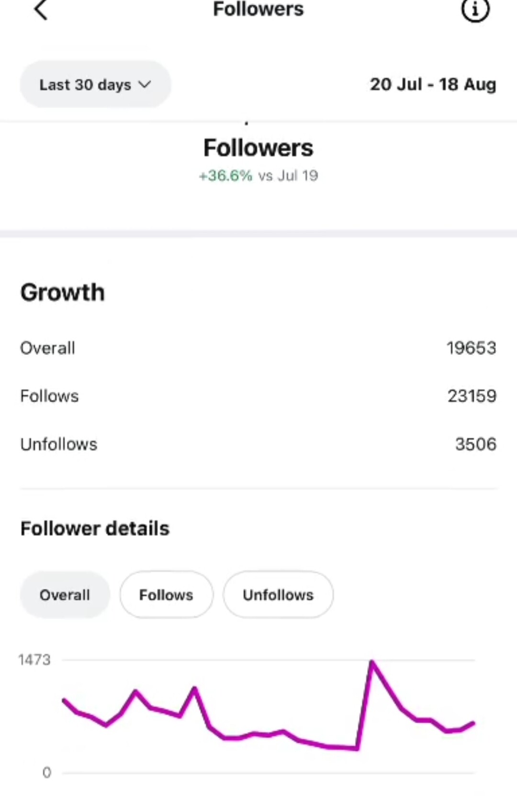This screenshot has width=517, height=812.
Task: Tap the Follower details heading
Action: pyautogui.click(x=95, y=529)
